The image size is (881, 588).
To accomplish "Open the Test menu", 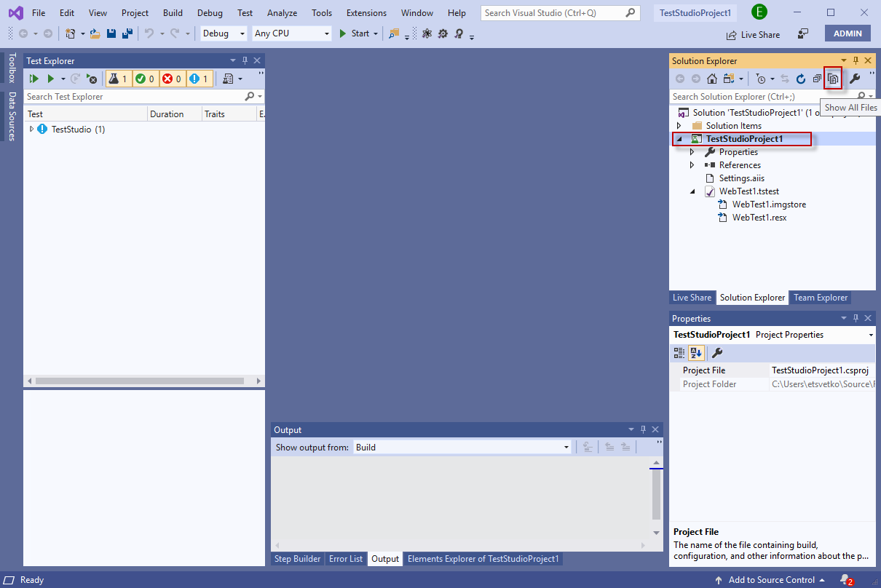I will point(245,13).
